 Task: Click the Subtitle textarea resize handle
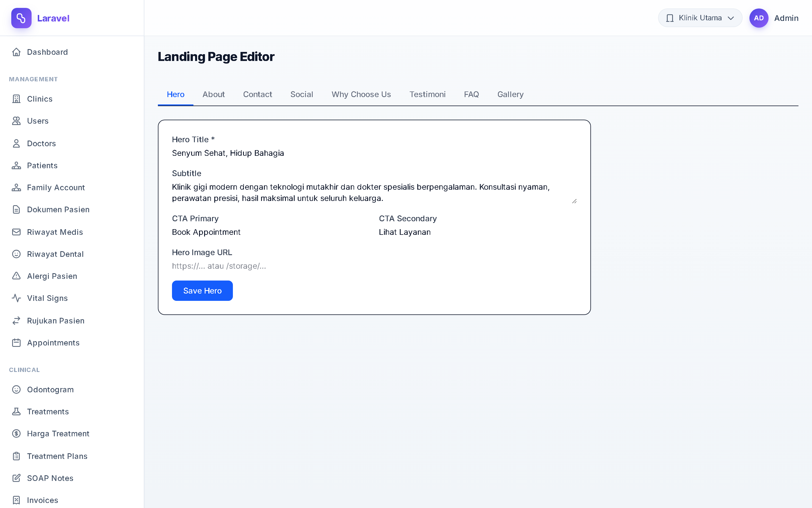coord(574,201)
